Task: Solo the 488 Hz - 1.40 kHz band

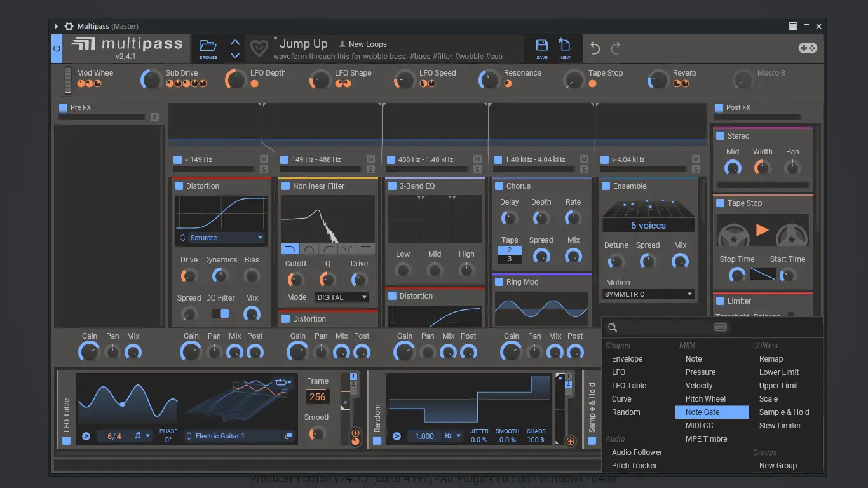Action: [x=477, y=169]
